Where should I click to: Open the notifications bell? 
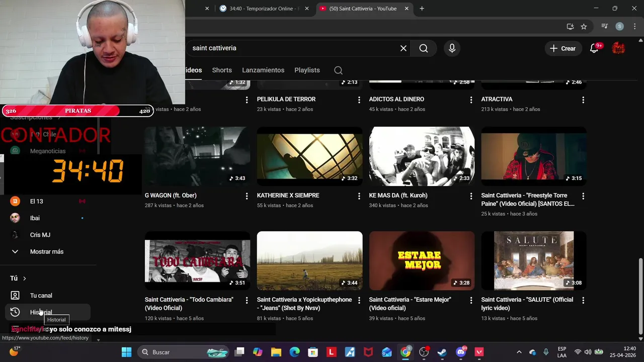point(594,48)
